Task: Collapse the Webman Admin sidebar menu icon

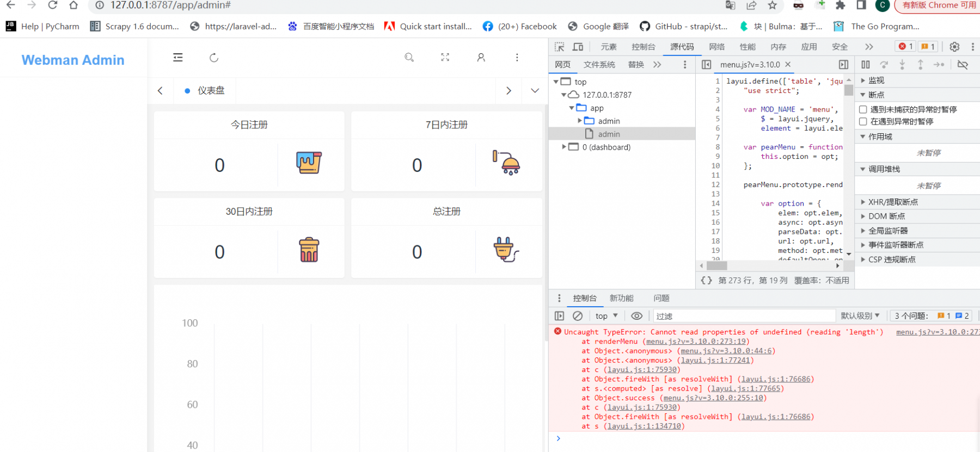Action: point(178,58)
